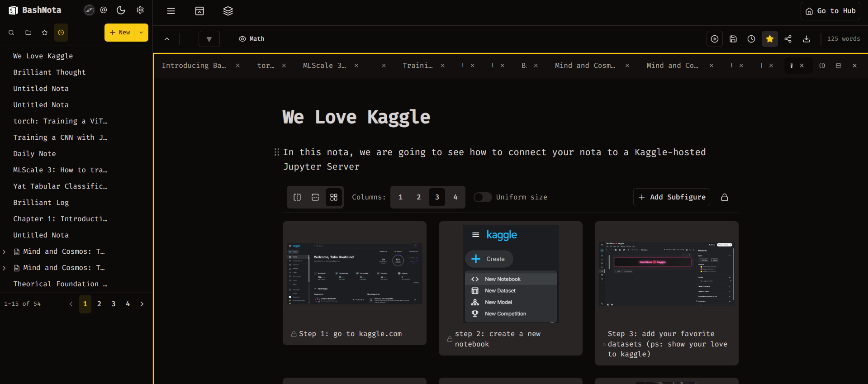This screenshot has height=384, width=868.
Task: Switch to the Mind and Cosm... tab
Action: 585,66
